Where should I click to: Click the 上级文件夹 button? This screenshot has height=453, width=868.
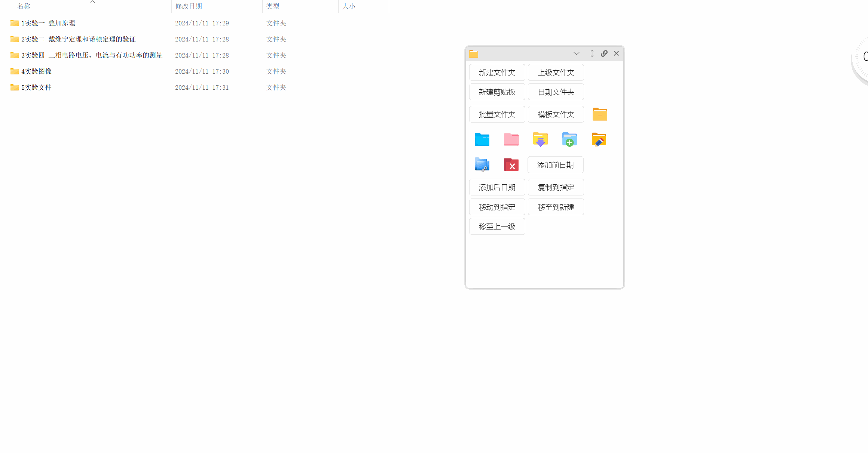coord(556,73)
